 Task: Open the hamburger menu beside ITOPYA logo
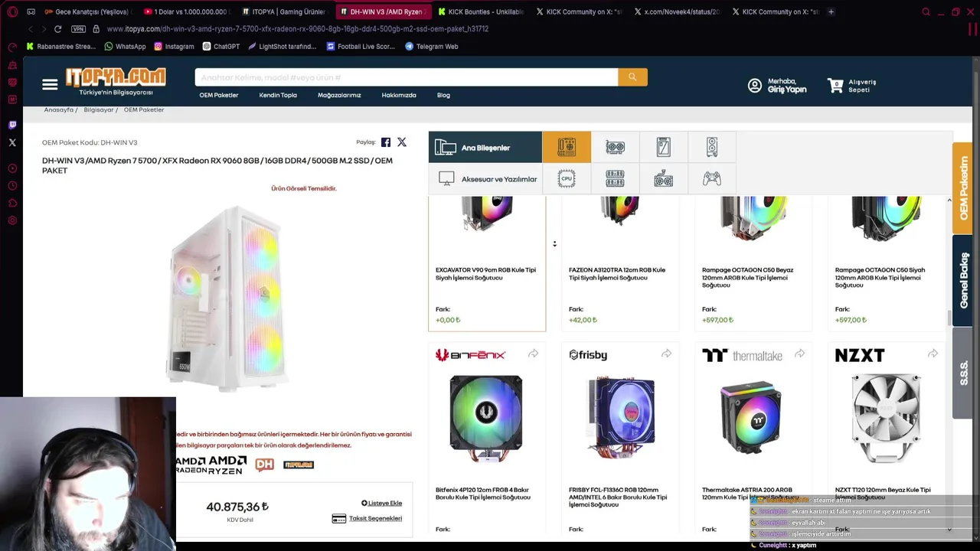coord(50,84)
